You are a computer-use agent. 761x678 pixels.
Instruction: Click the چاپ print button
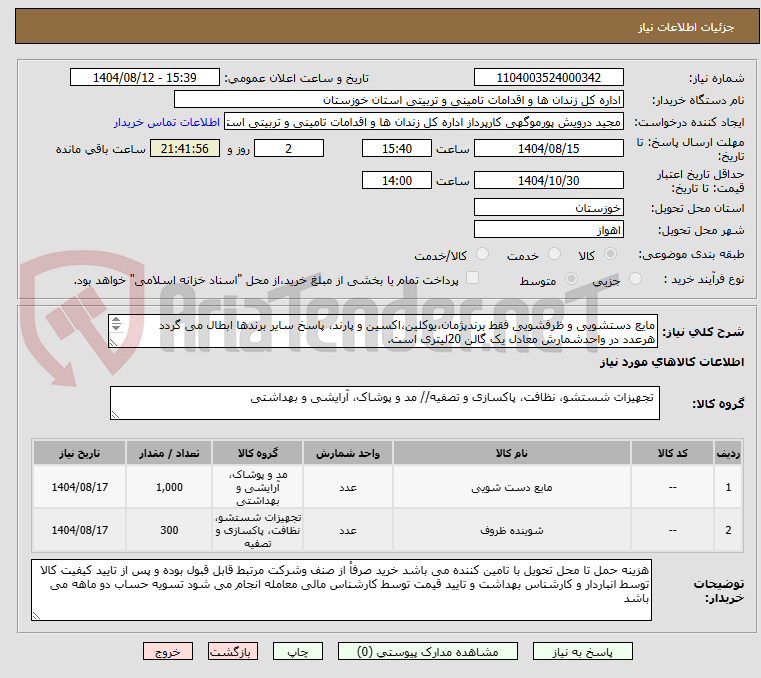point(298,651)
